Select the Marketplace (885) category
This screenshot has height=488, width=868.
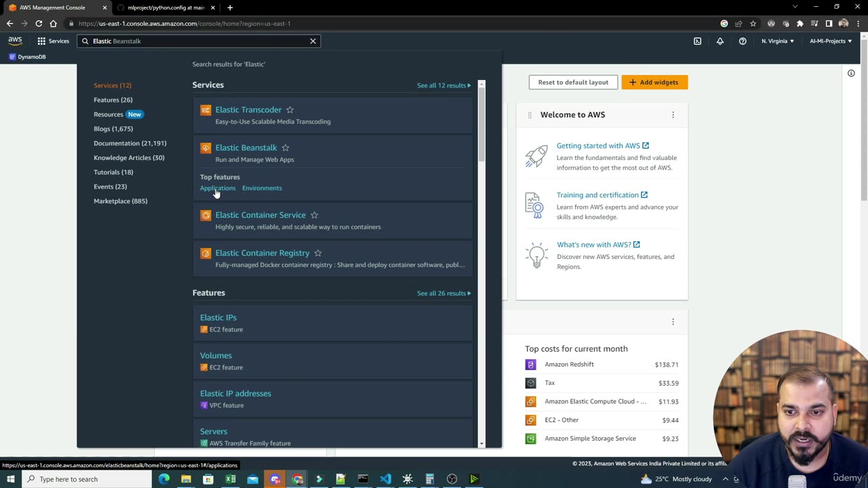[120, 201]
